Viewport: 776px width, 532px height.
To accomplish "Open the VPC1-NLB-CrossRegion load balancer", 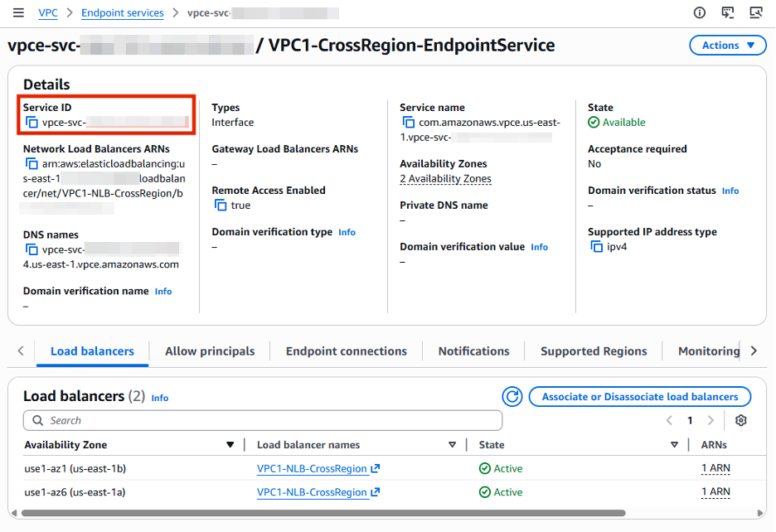I will point(313,468).
